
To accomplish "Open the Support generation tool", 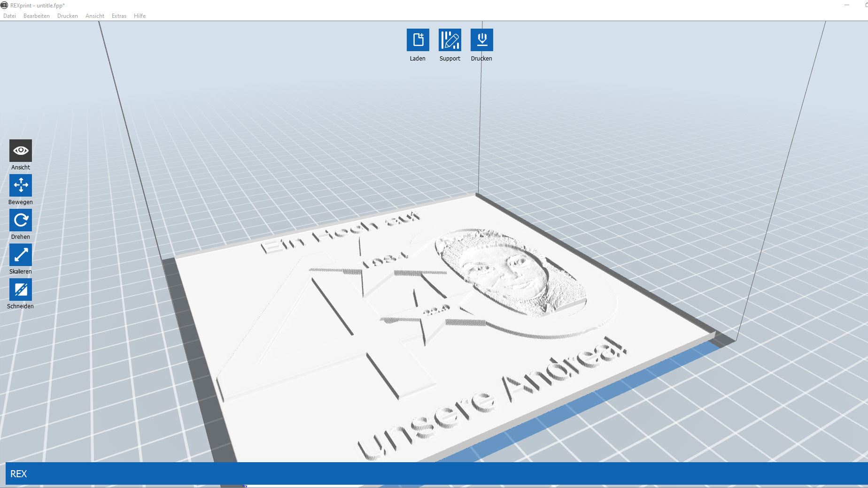I will pyautogui.click(x=449, y=40).
